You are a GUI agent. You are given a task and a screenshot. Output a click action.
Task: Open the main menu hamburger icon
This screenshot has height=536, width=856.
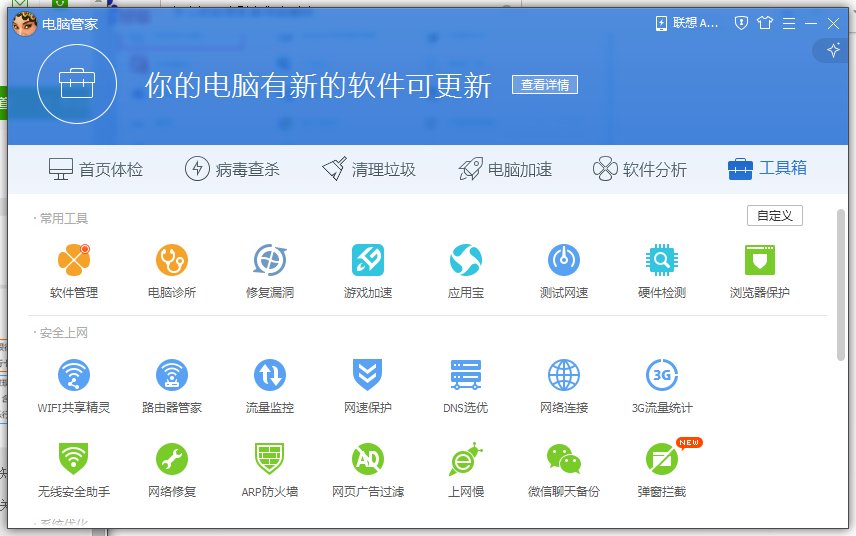(789, 23)
